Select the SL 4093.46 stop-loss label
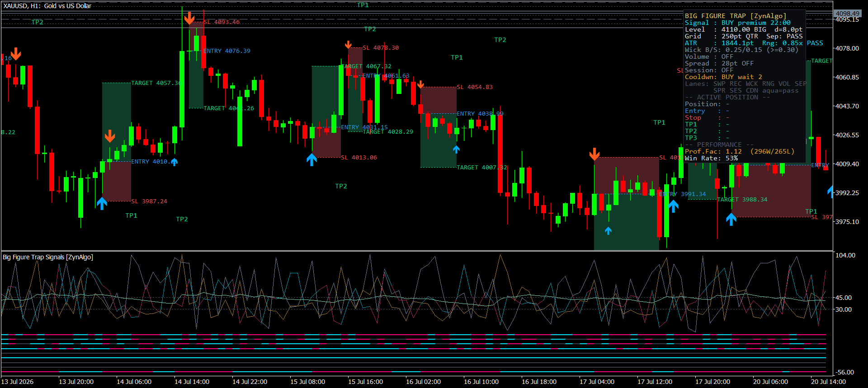The image size is (868, 388). tap(222, 22)
